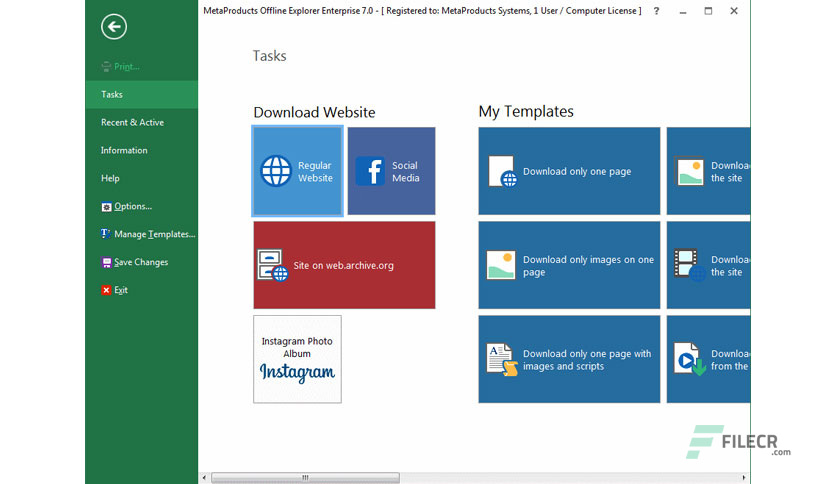Screen dimensions: 836x484
Task: Minimize the Offline Explorer window
Action: tap(682, 11)
